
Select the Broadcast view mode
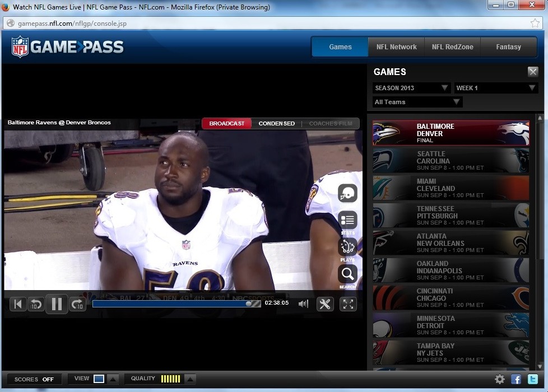tap(227, 123)
